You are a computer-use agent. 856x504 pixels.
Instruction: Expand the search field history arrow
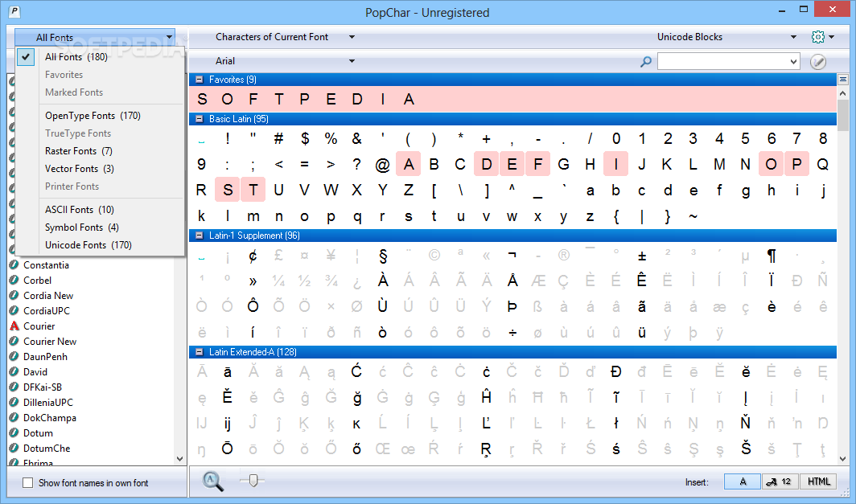point(793,62)
